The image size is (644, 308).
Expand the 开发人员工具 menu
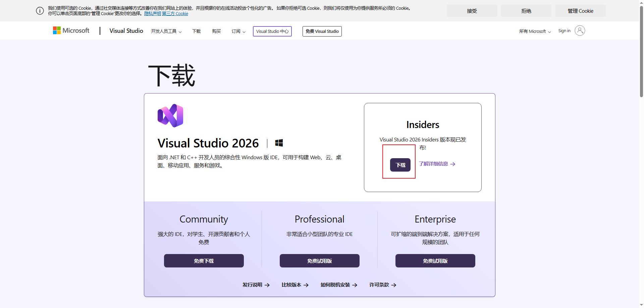(166, 31)
